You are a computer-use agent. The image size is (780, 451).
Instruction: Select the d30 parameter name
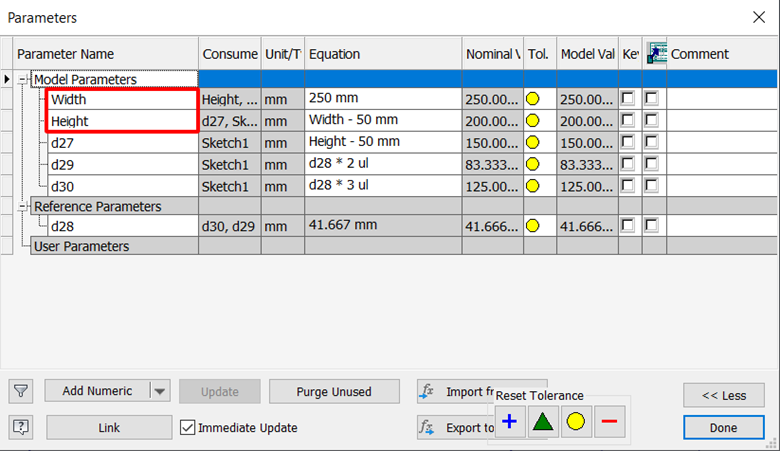[123, 186]
